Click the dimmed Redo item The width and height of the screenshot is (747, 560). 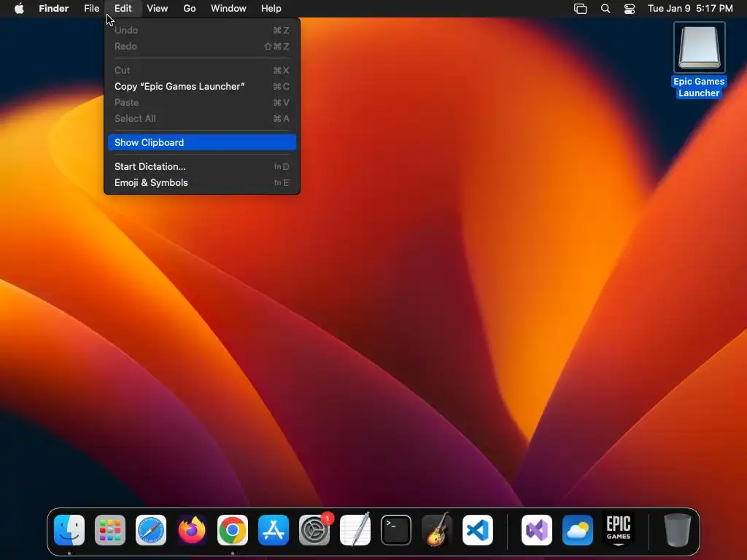[x=202, y=46]
